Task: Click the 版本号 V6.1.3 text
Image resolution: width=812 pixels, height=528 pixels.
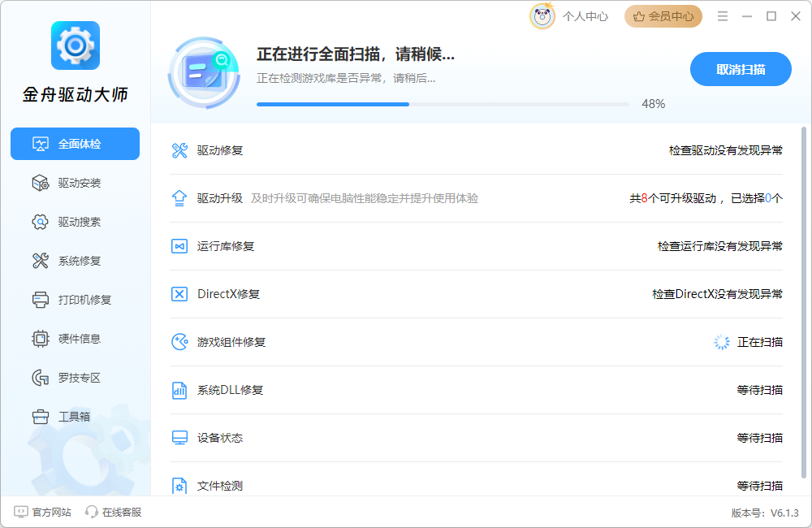Action: pos(765,513)
